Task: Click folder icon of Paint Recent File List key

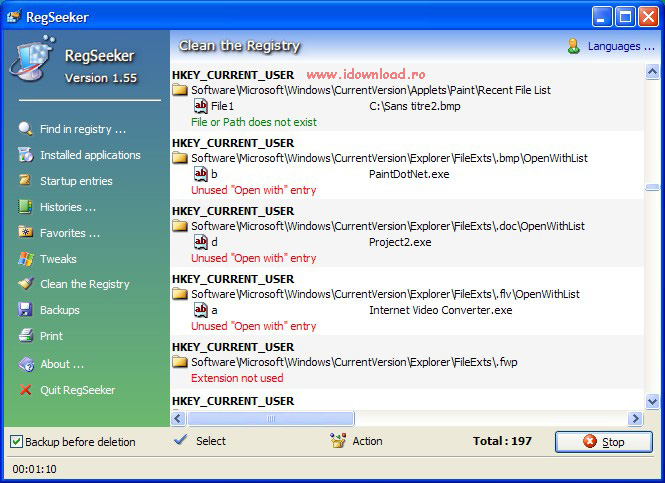Action: pyautogui.click(x=180, y=90)
